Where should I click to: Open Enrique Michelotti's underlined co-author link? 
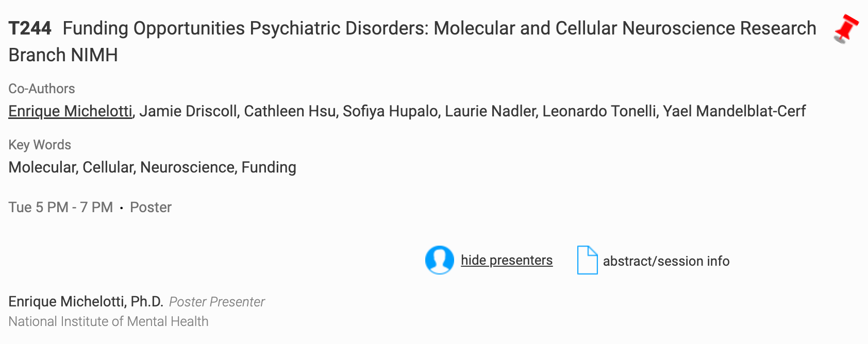[x=71, y=111]
